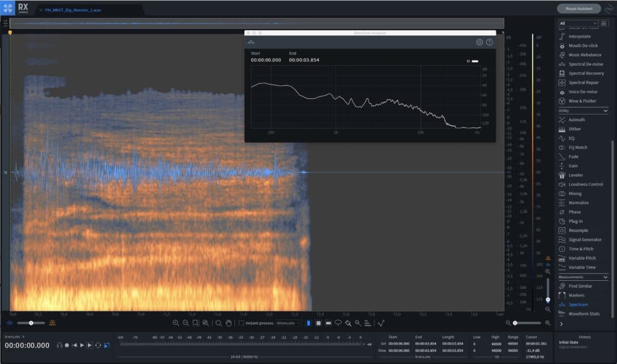This screenshot has width=617, height=364.
Task: Open the Normalize module
Action: click(578, 202)
